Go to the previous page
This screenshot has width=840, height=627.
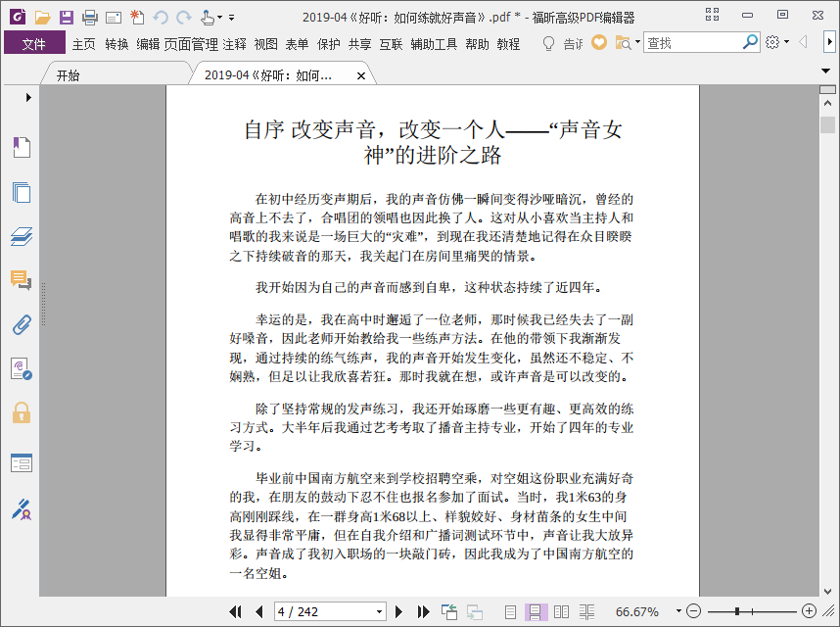pyautogui.click(x=259, y=611)
